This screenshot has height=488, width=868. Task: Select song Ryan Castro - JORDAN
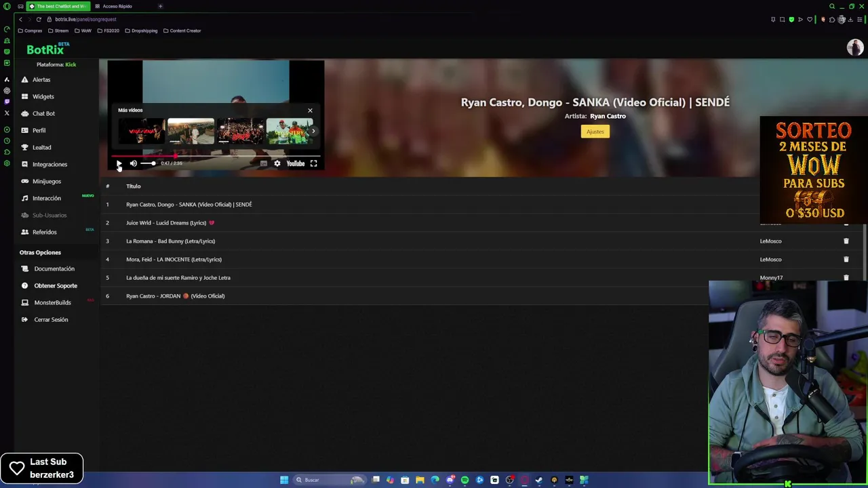pos(175,296)
